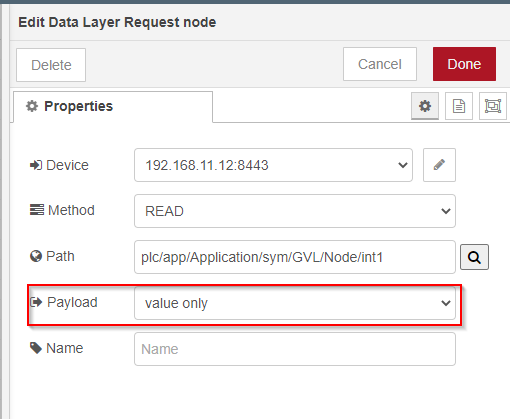
Task: Open the node description document icon
Action: coord(459,106)
